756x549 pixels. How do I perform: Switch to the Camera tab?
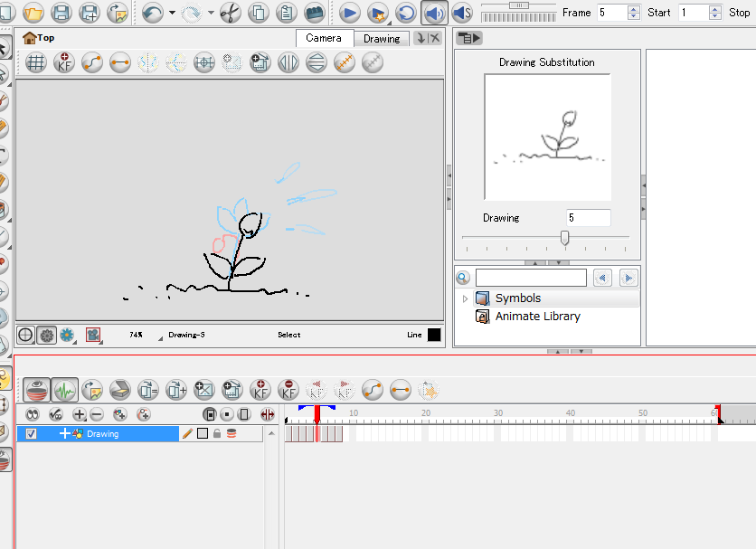[x=324, y=38]
